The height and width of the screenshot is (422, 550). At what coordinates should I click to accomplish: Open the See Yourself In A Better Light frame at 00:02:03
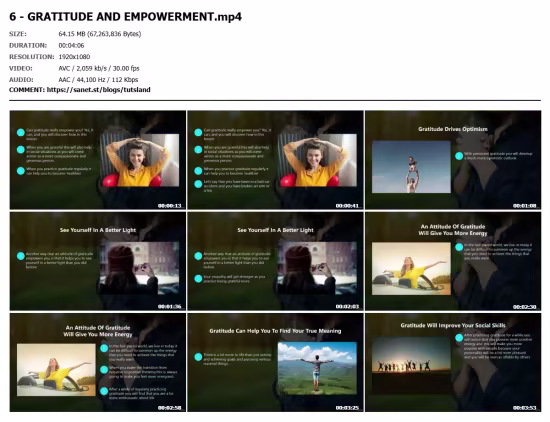[275, 261]
